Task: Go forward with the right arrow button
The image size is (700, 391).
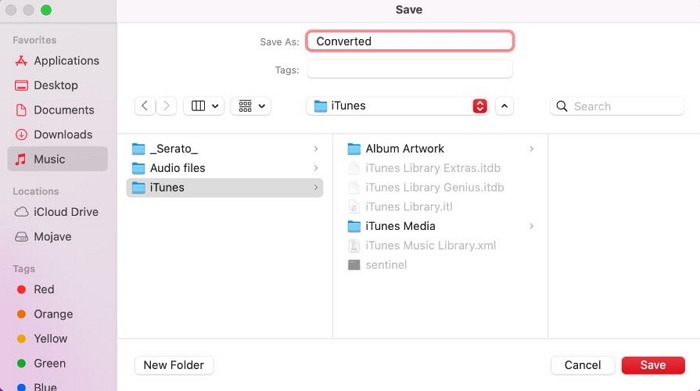Action: point(166,106)
